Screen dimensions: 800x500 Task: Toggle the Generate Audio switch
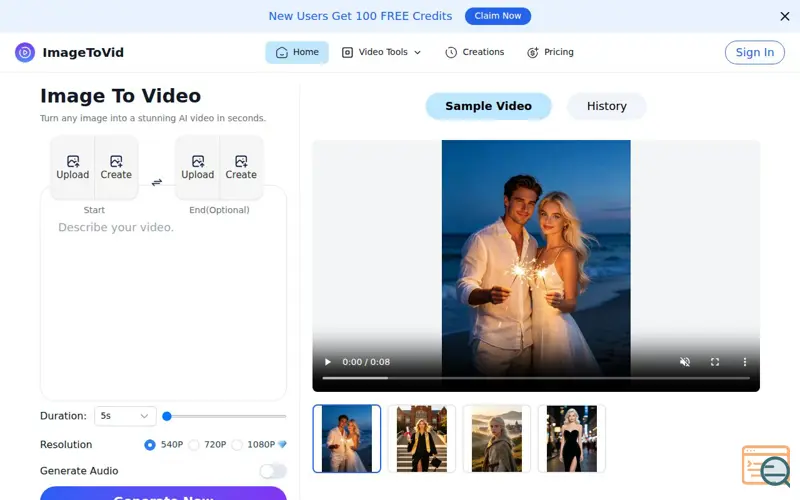click(x=273, y=471)
